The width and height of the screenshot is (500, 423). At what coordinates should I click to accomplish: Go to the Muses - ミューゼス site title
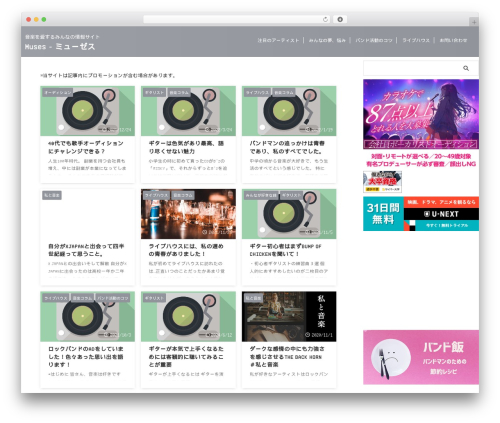click(x=60, y=47)
